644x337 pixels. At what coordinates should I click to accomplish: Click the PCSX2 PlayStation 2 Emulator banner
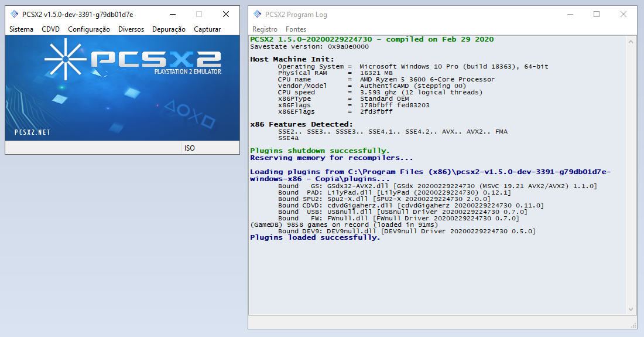122,88
